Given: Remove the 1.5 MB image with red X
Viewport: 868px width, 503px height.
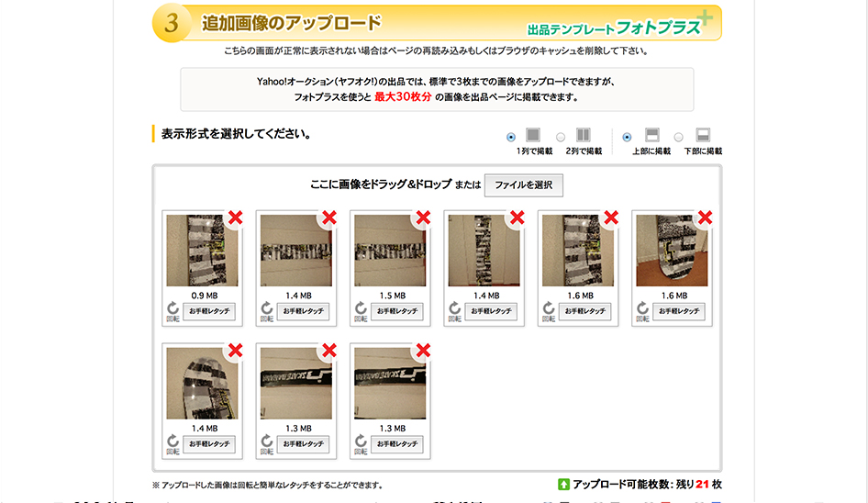Looking at the screenshot, I should point(423,218).
